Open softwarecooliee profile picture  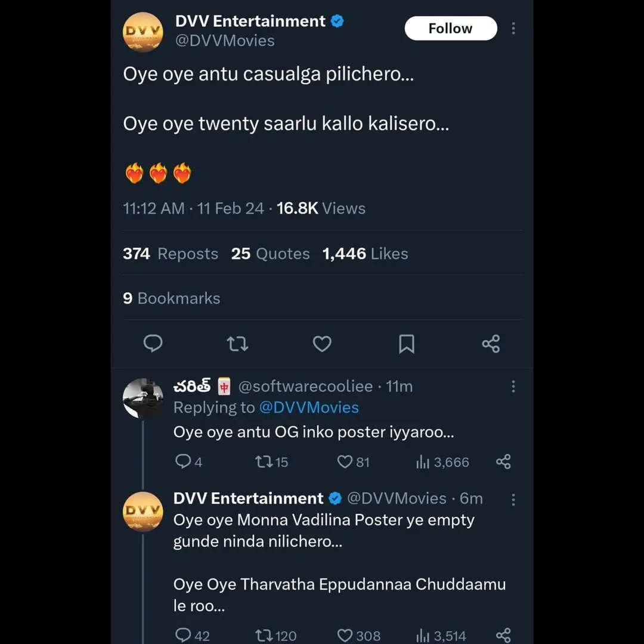[143, 398]
